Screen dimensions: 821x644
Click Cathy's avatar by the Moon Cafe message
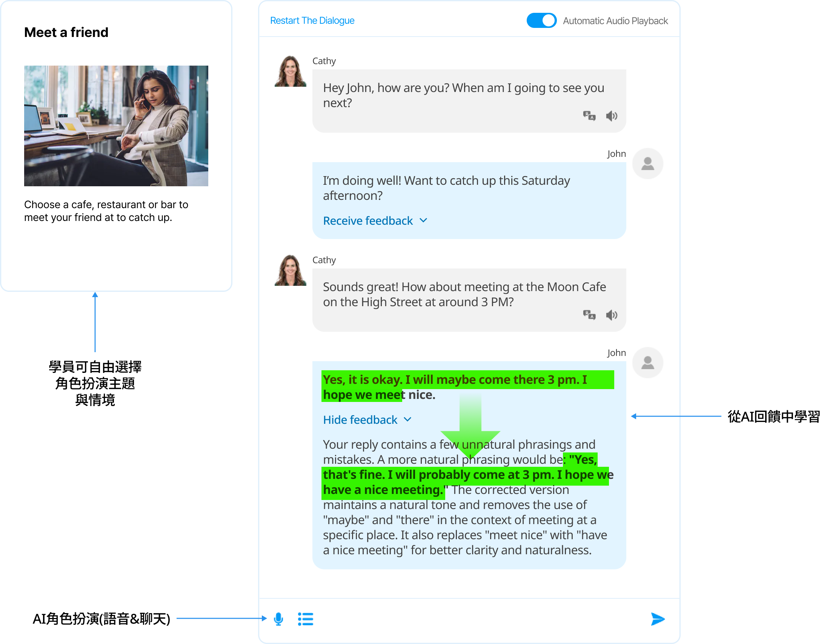pos(290,270)
